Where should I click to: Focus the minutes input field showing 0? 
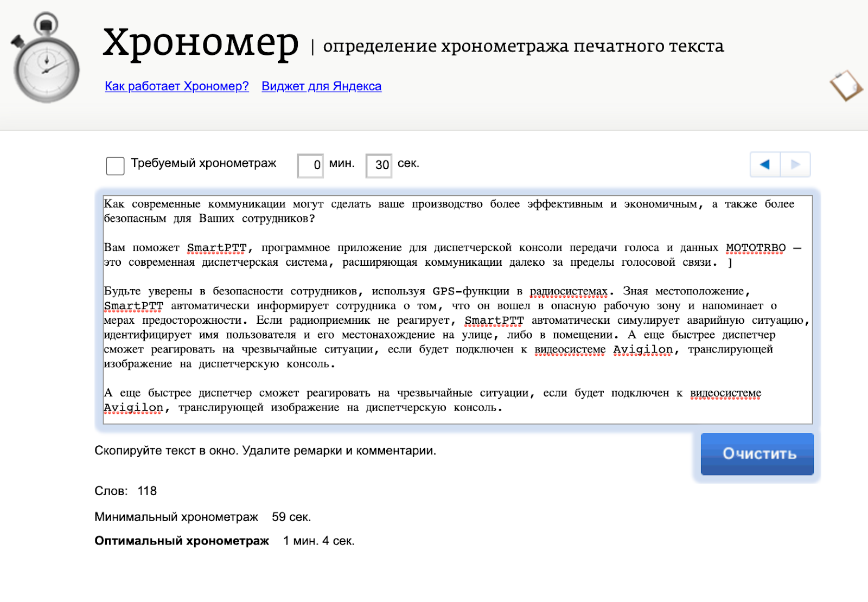[x=311, y=165]
